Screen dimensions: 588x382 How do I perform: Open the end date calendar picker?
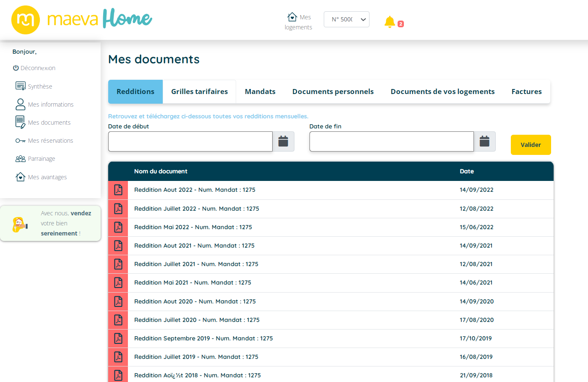[x=484, y=141]
